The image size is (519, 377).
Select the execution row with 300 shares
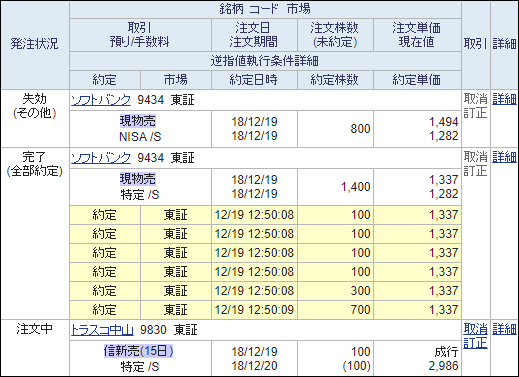pyautogui.click(x=265, y=291)
